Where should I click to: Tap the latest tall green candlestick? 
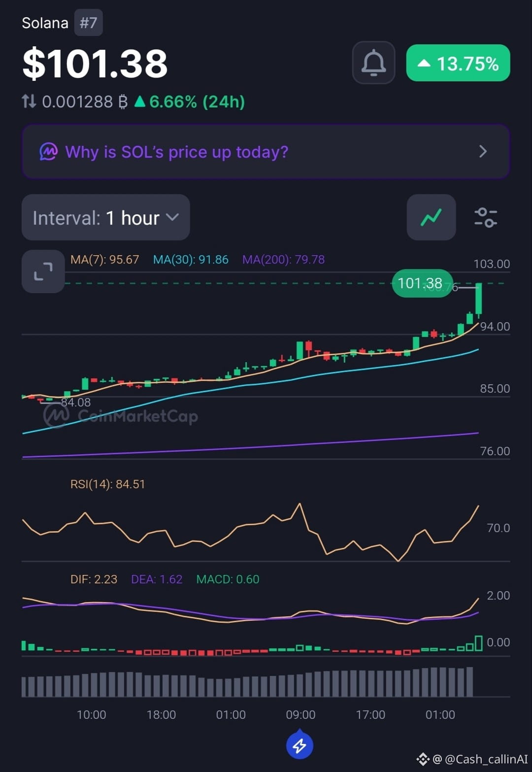point(479,300)
